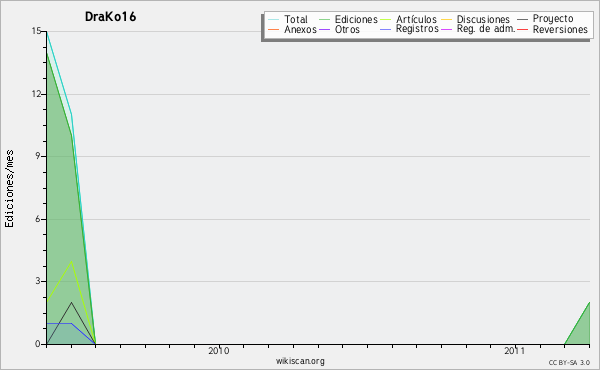Image resolution: width=600 pixels, height=370 pixels.
Task: Click the yellow-green Artículos line peak at 4
Action: [x=71, y=261]
